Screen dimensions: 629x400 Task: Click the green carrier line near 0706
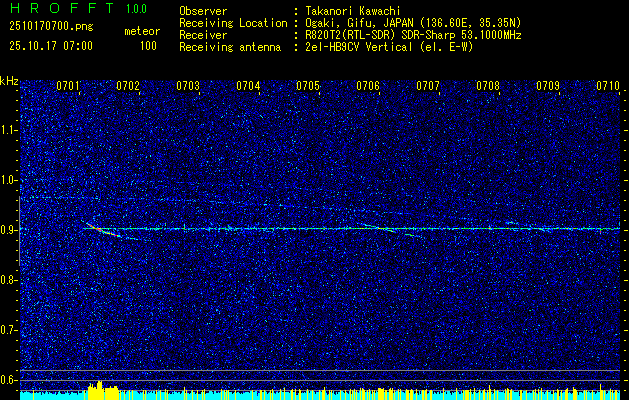(368, 228)
